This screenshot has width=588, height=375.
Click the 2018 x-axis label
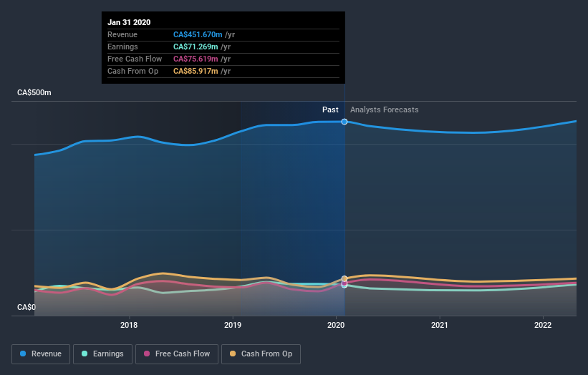pyautogui.click(x=129, y=325)
